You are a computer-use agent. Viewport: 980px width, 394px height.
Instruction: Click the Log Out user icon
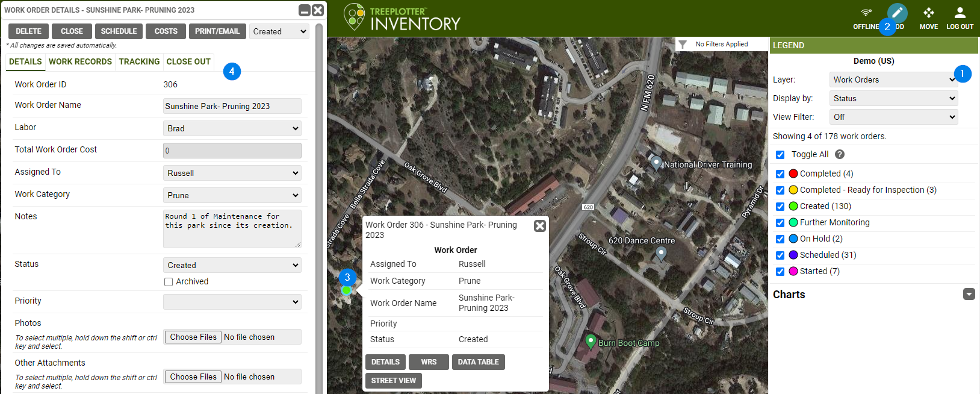tap(960, 13)
